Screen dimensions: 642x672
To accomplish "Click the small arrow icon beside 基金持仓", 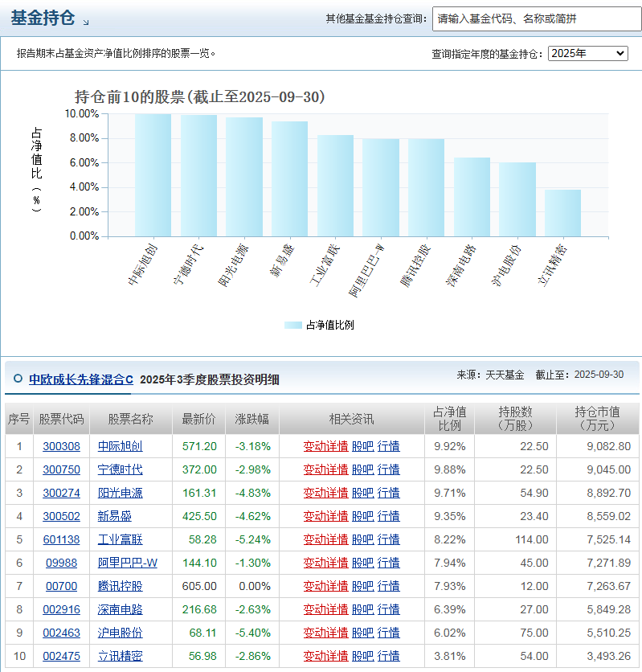I will point(86,23).
